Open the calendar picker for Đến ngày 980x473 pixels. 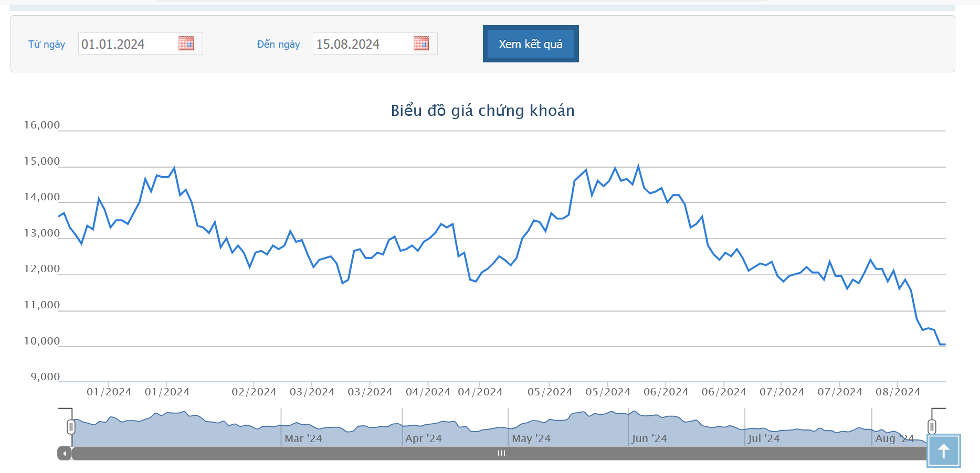[421, 44]
